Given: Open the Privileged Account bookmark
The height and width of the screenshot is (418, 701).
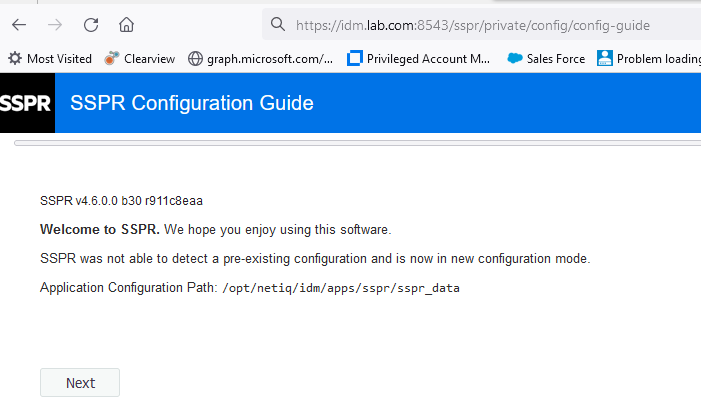Looking at the screenshot, I should [x=419, y=59].
